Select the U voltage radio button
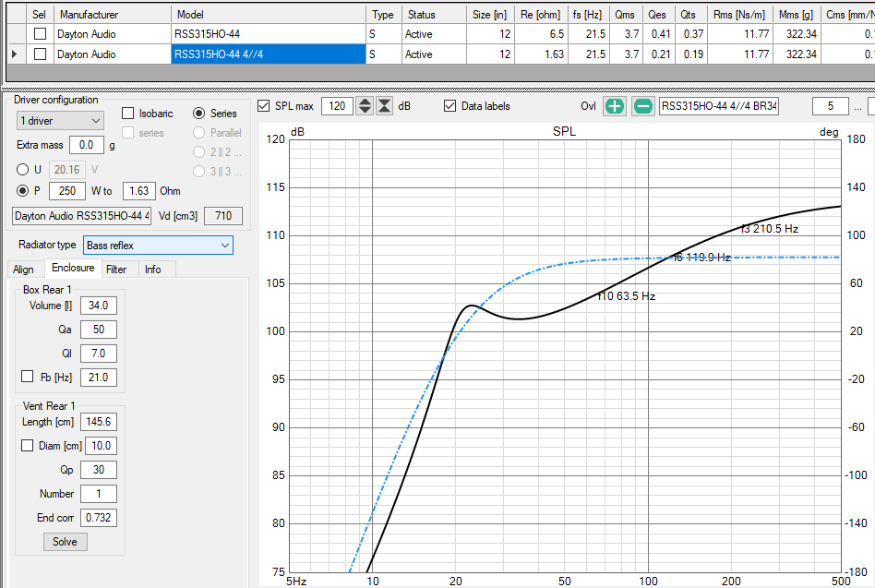This screenshot has height=588, width=875. click(x=22, y=170)
